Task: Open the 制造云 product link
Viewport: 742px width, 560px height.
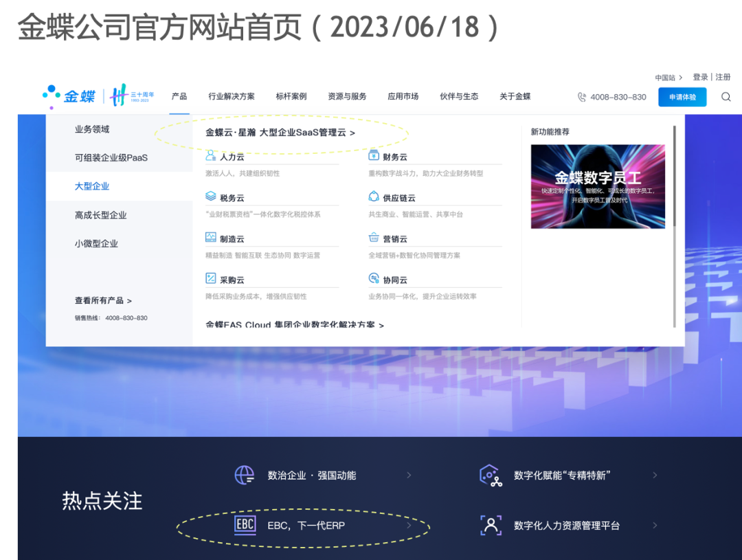Action: [232, 239]
